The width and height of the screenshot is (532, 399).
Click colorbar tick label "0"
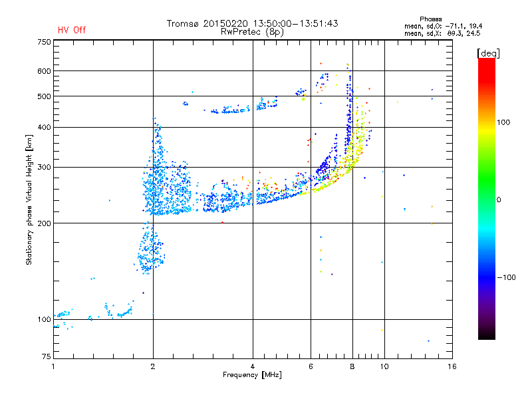[x=499, y=199]
